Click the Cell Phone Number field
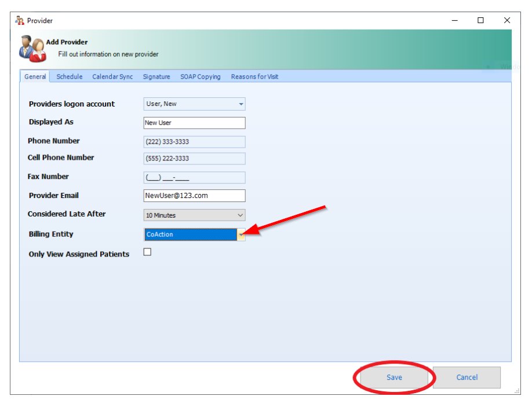Image resolution: width=532 pixels, height=407 pixels. [x=194, y=159]
